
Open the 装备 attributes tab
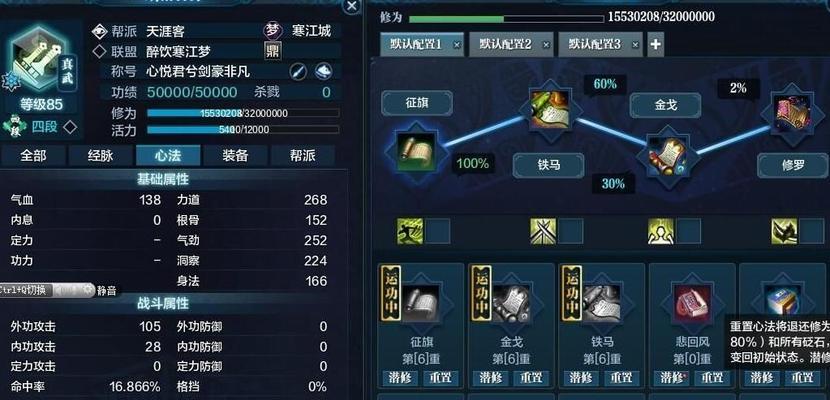tap(236, 156)
